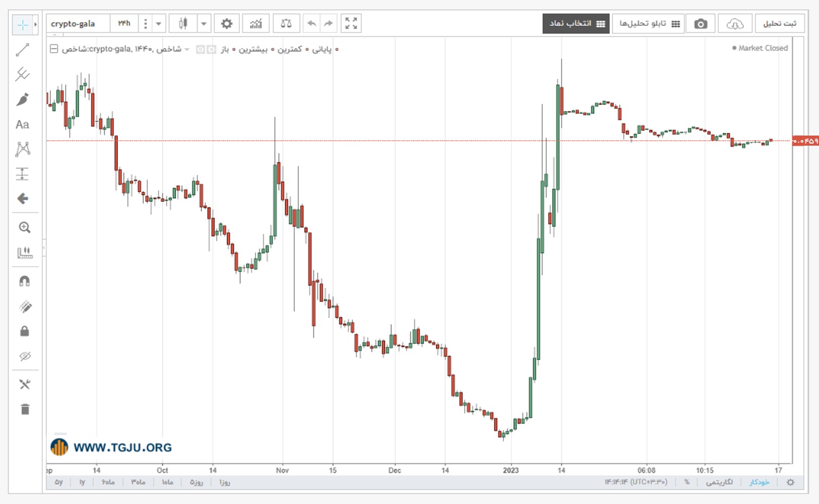Viewport: 819px width, 504px height.
Task: Expand the interval dropdown arrow
Action: tap(159, 24)
